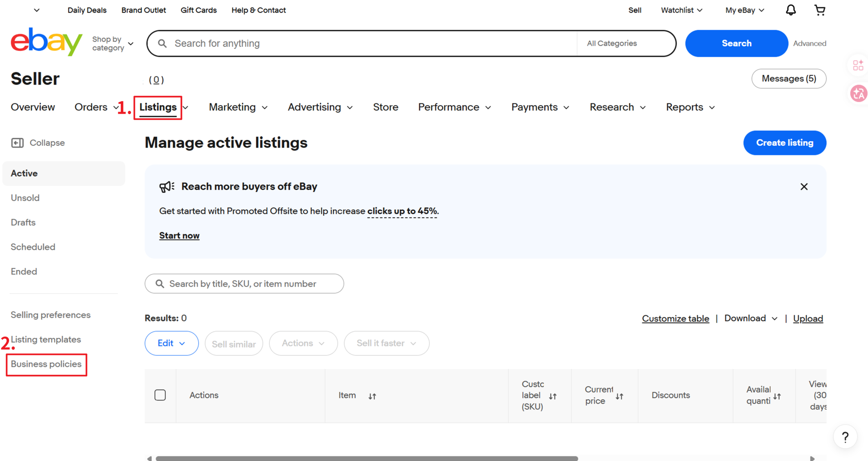Click the title, SKU, item number search field
Image resolution: width=868 pixels, height=461 pixels.
(x=244, y=283)
